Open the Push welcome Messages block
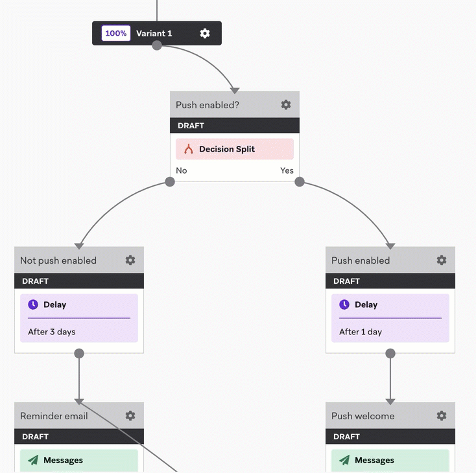This screenshot has height=473, width=476. coord(390,460)
